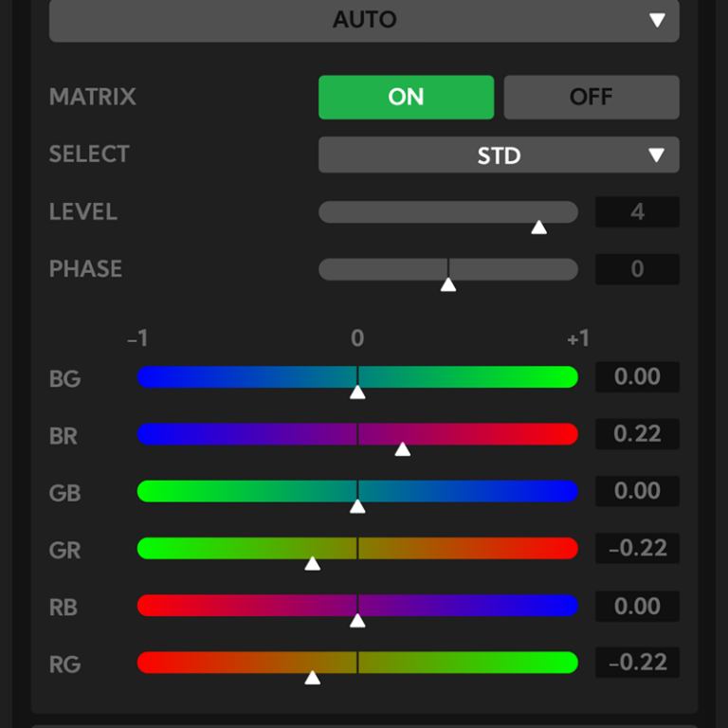728x728 pixels.
Task: Click the red end of BR color bar
Action: (564, 434)
